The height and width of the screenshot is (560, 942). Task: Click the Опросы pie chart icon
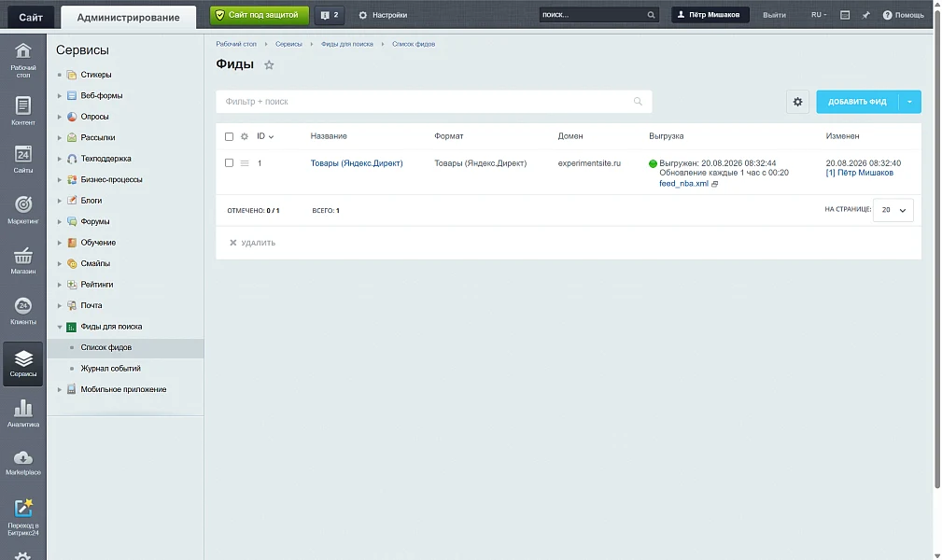point(72,117)
